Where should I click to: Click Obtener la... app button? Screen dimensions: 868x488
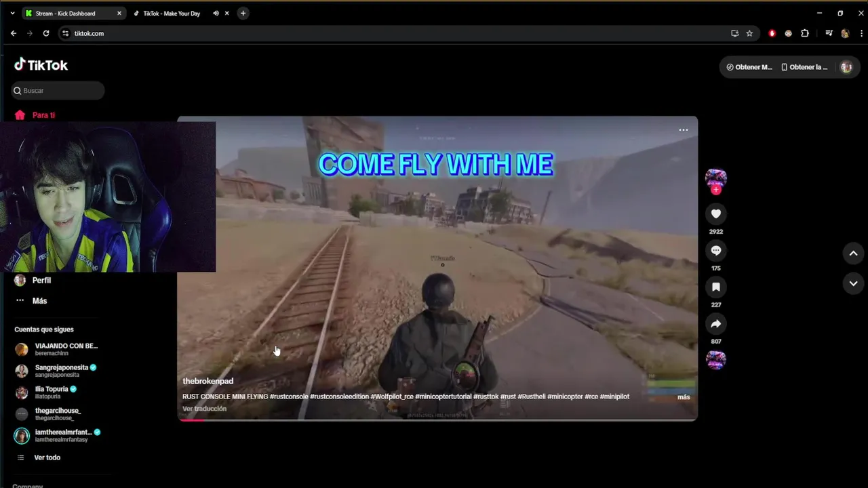(804, 67)
